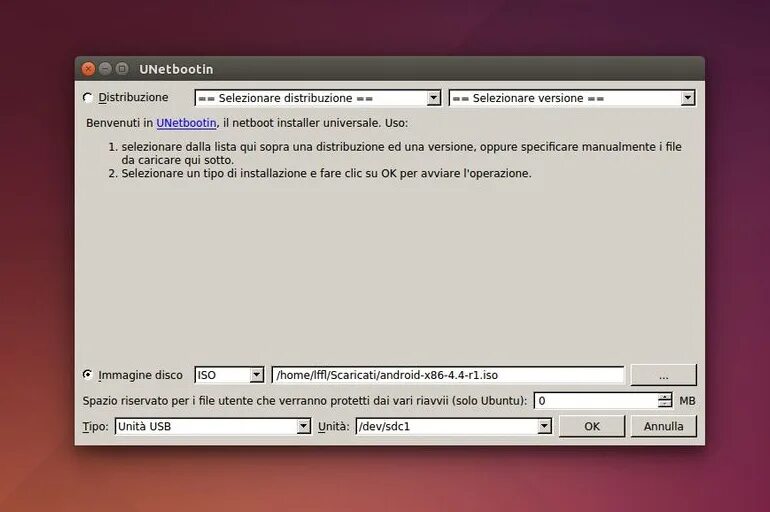Open the Selezionare versione dropdown
Screen dimensions: 770x512
572,98
